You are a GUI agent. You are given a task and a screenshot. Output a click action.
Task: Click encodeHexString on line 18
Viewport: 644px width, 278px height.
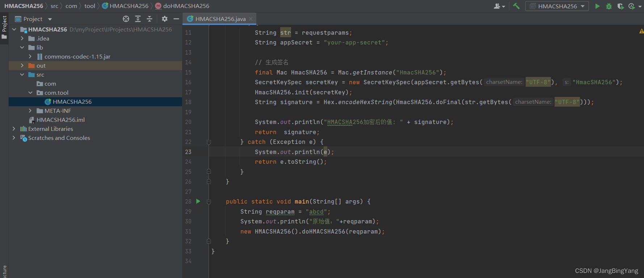365,102
